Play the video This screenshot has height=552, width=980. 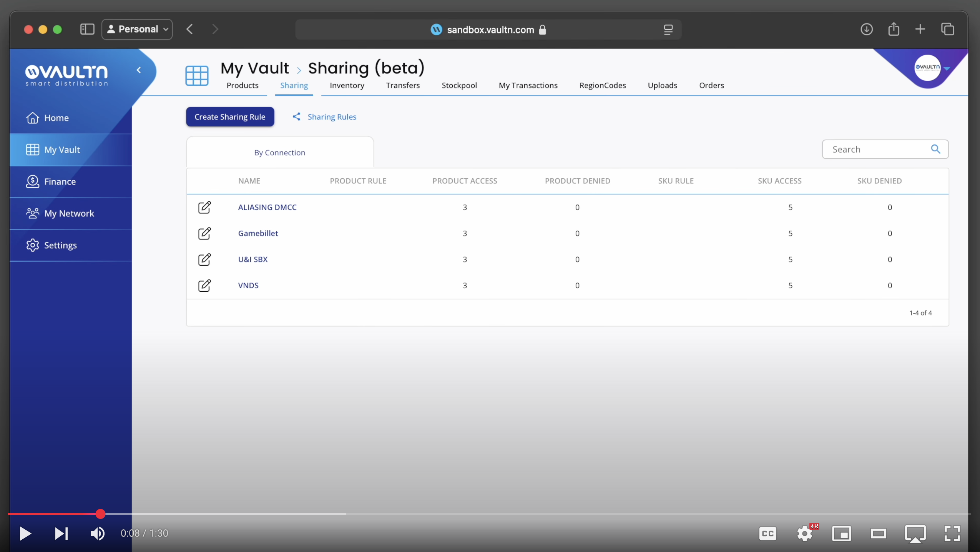tap(25, 533)
